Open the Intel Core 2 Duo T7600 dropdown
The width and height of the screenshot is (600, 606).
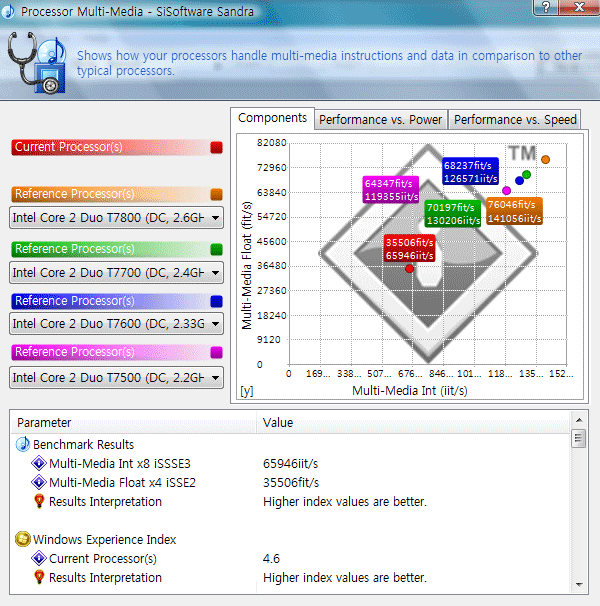(x=116, y=324)
